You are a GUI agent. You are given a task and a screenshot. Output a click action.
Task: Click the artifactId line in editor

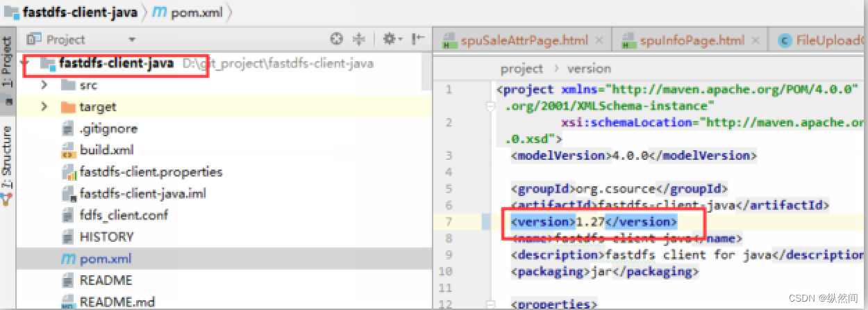coord(670,205)
